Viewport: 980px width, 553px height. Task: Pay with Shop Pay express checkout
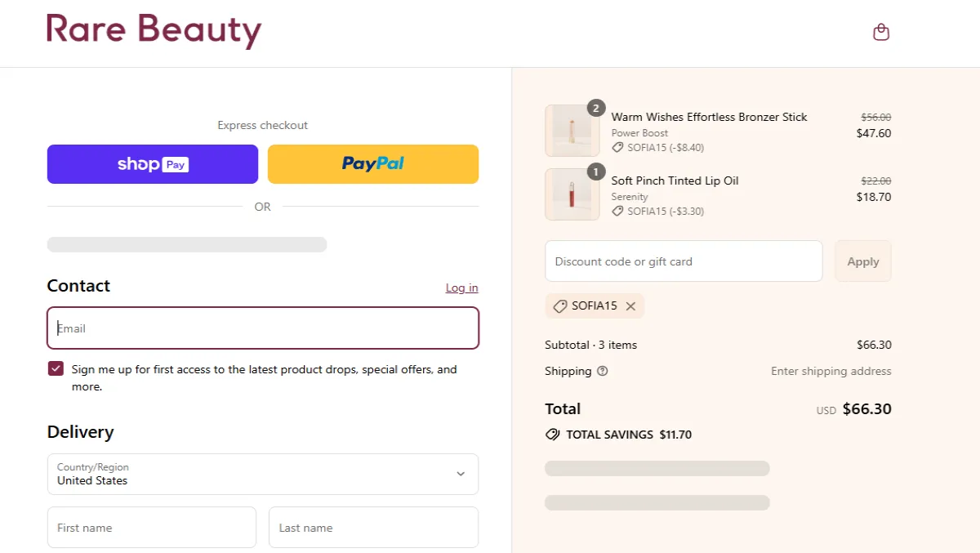pos(153,164)
